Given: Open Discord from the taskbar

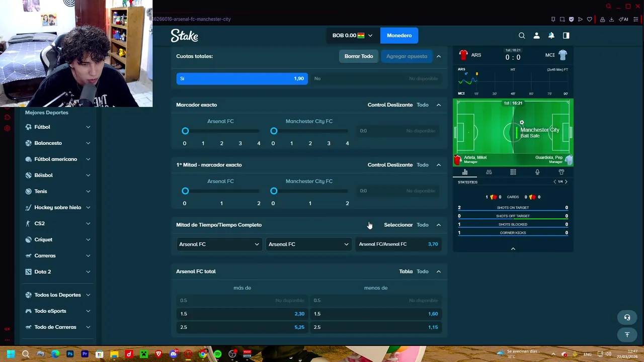Looking at the screenshot, I should [x=173, y=354].
